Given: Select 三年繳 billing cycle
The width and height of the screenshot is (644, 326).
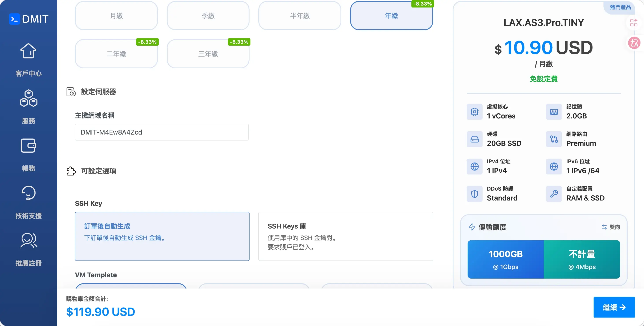Looking at the screenshot, I should [x=208, y=54].
